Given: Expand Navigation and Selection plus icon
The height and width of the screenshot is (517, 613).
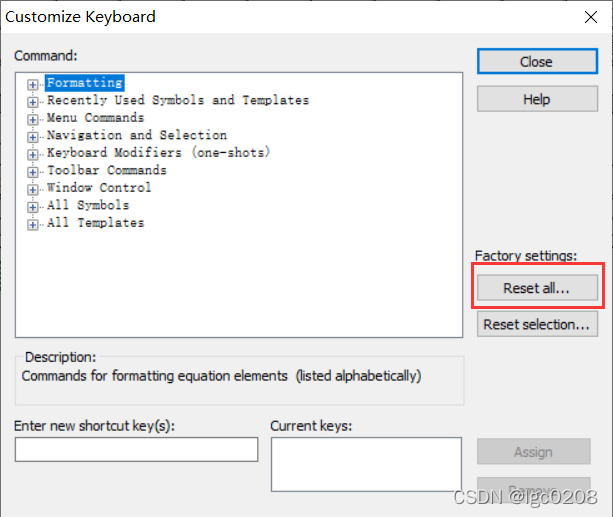Looking at the screenshot, I should click(x=33, y=137).
